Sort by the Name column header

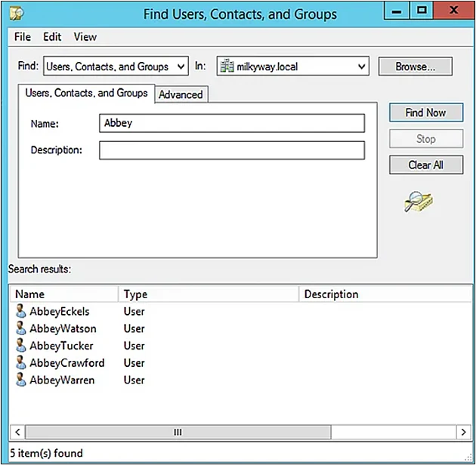[63, 294]
